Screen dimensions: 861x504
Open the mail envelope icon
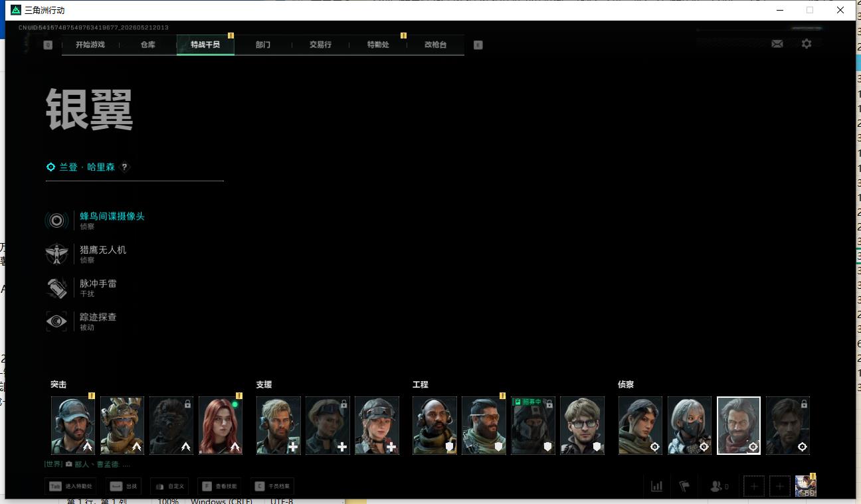pyautogui.click(x=777, y=44)
